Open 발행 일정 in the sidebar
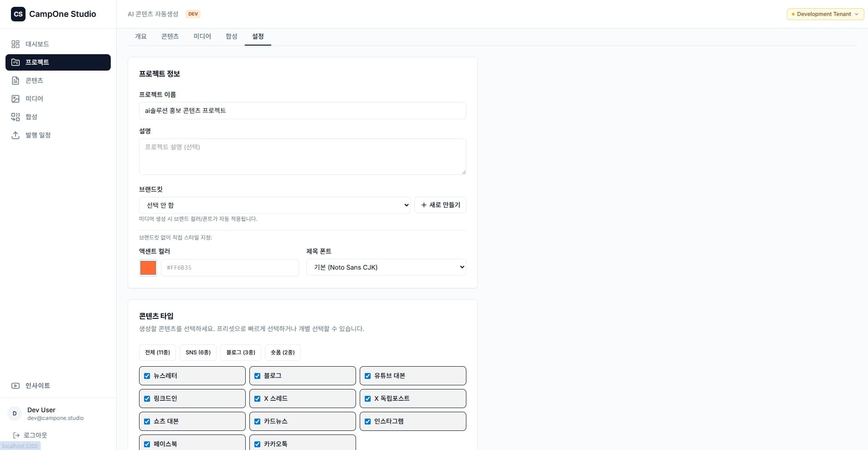 click(58, 135)
